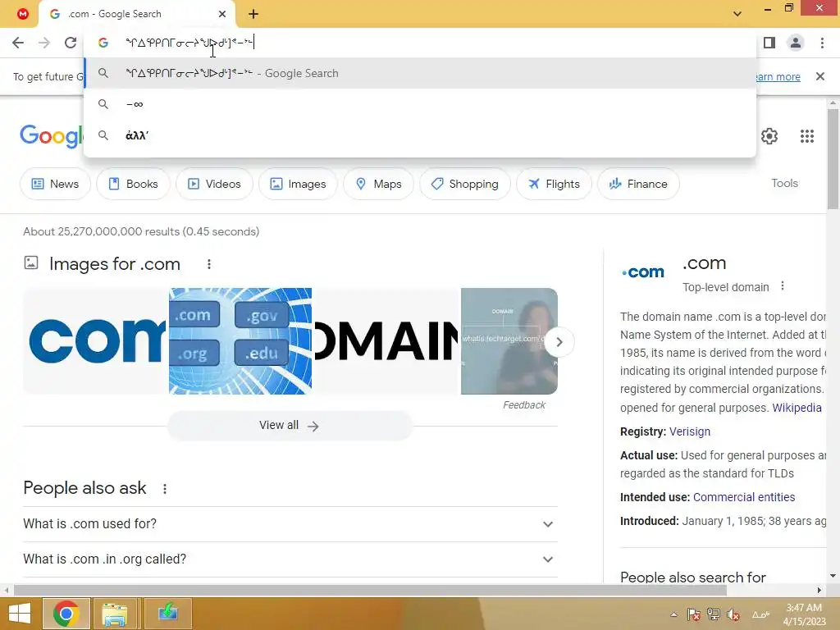Click the Chrome taskbar icon

click(x=66, y=614)
